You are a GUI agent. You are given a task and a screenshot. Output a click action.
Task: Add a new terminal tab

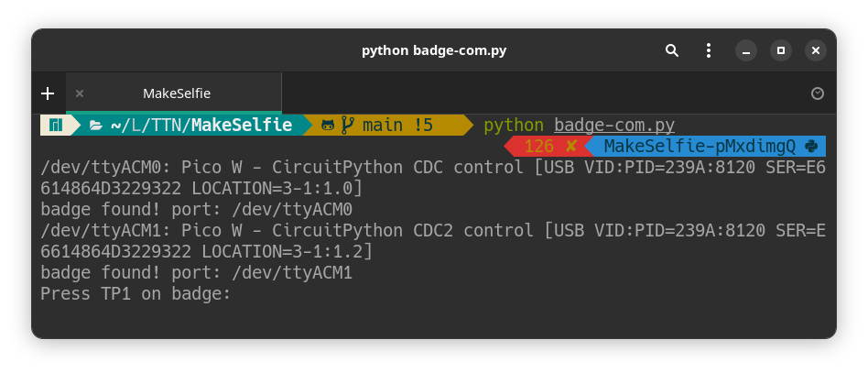click(48, 93)
